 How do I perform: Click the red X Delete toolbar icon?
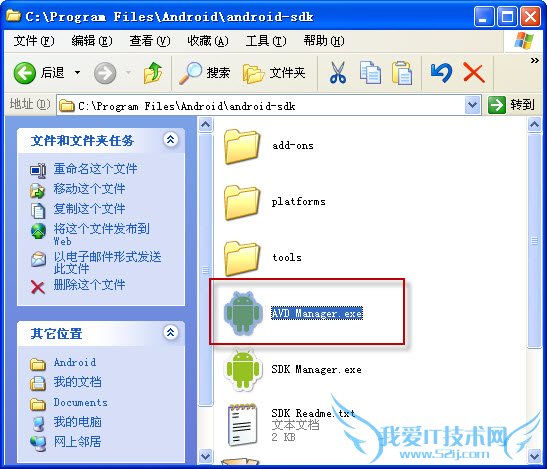473,73
